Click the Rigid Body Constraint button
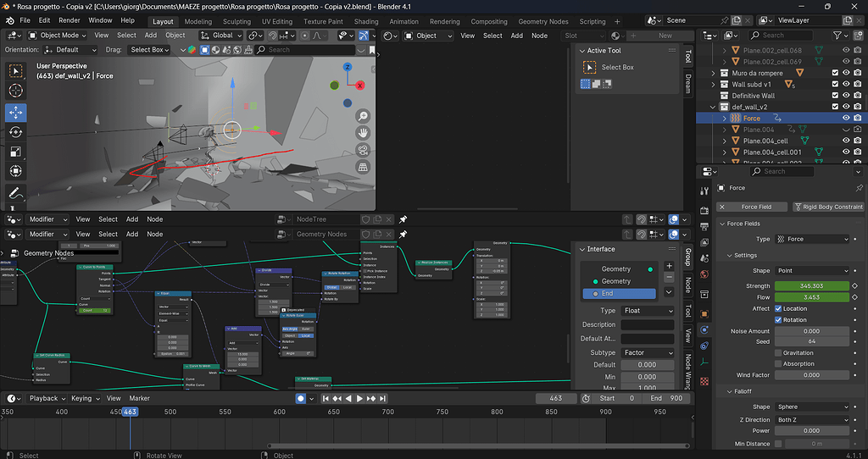This screenshot has width=868, height=459. click(x=828, y=207)
